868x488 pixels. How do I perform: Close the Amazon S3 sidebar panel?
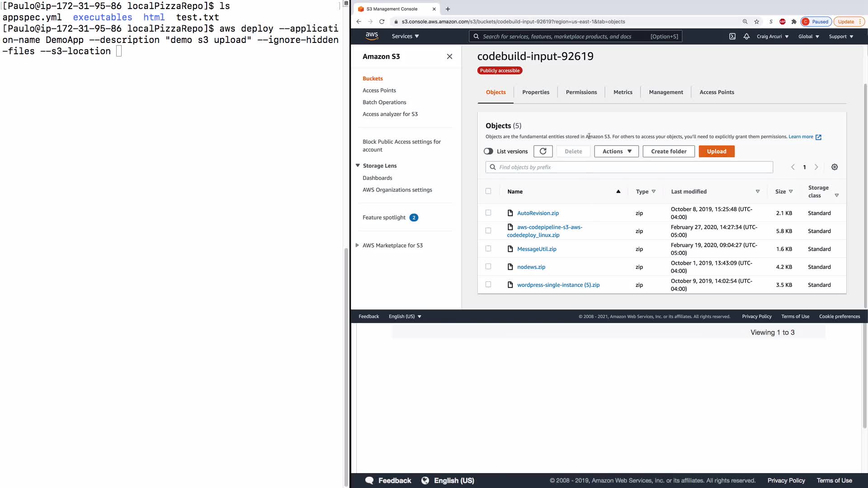pyautogui.click(x=449, y=56)
